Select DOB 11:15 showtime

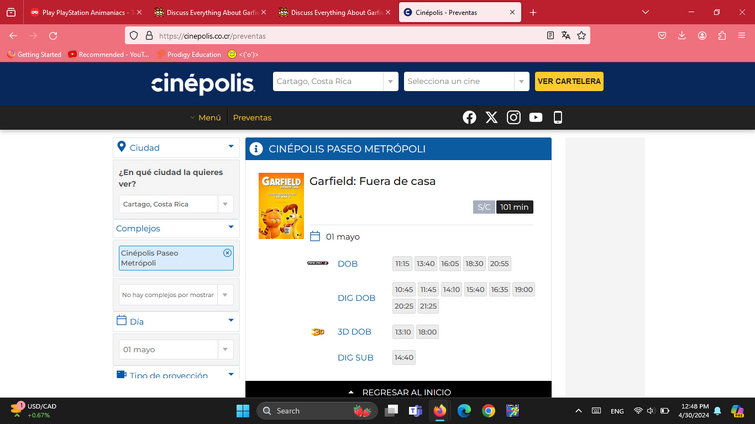[402, 264]
